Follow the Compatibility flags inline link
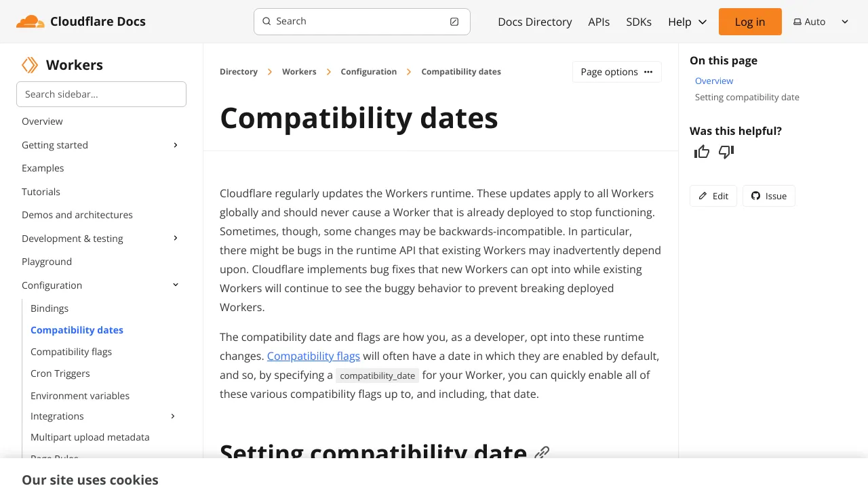 [313, 356]
